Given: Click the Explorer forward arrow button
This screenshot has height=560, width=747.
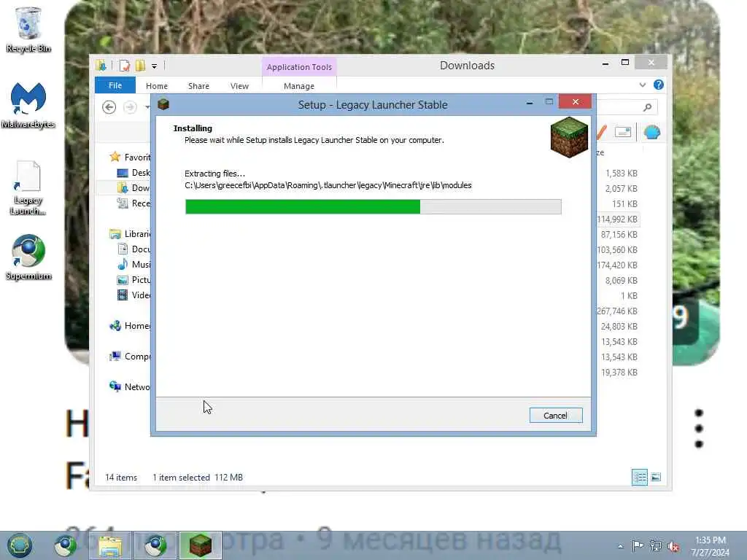Looking at the screenshot, I should 130,107.
